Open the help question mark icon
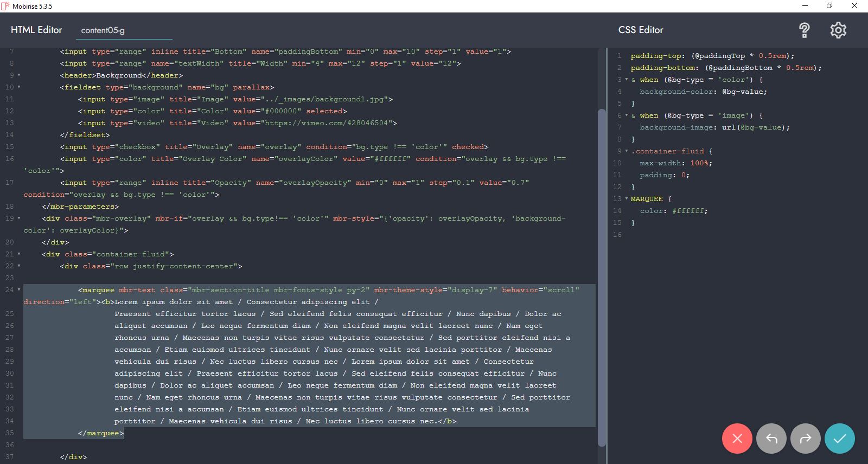The width and height of the screenshot is (868, 464). point(804,30)
